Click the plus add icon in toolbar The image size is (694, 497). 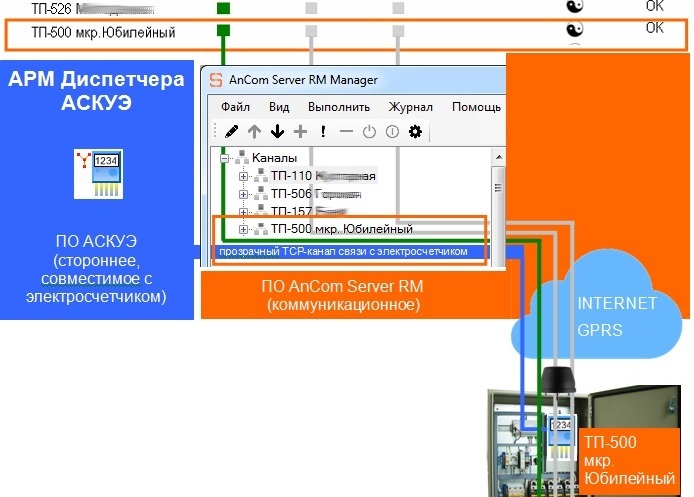(x=301, y=131)
